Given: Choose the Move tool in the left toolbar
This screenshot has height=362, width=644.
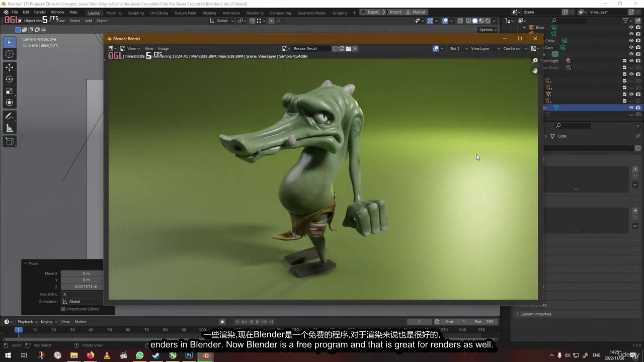Looking at the screenshot, I should click(9, 67).
